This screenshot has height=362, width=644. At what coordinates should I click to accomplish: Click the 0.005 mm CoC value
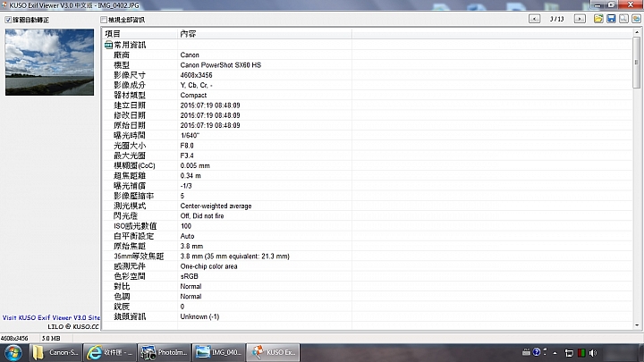tap(195, 165)
